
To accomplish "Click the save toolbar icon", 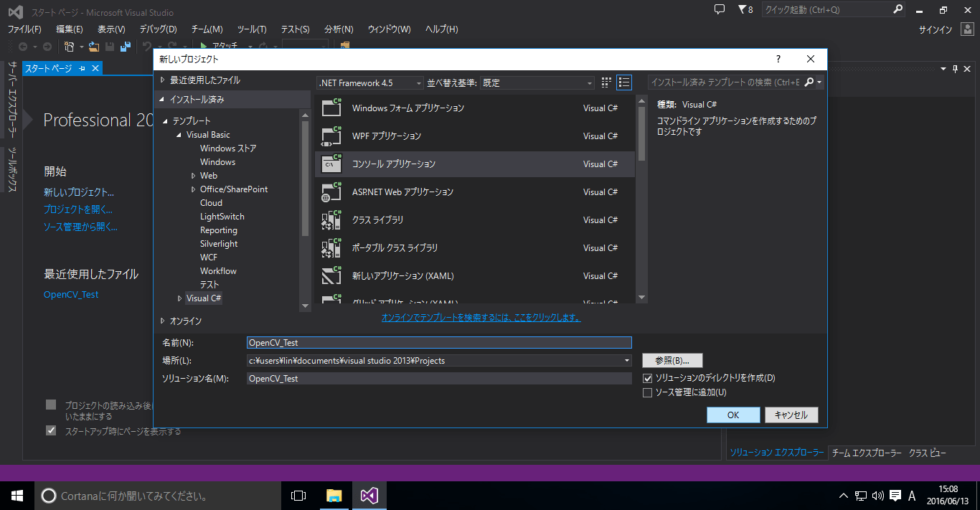I will [x=110, y=47].
